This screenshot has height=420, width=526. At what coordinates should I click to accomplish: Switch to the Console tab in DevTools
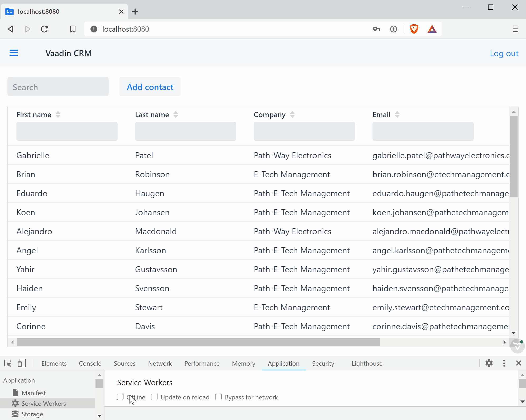(90, 363)
